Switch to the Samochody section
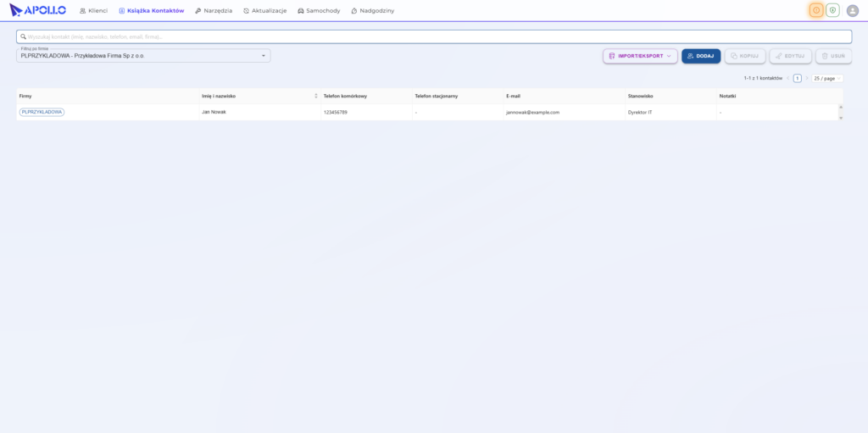 pos(319,10)
